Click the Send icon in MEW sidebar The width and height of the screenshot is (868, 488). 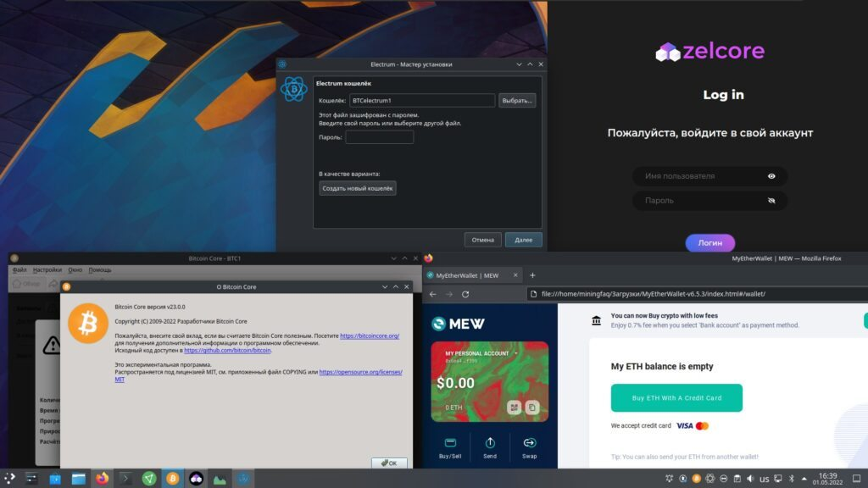click(490, 442)
